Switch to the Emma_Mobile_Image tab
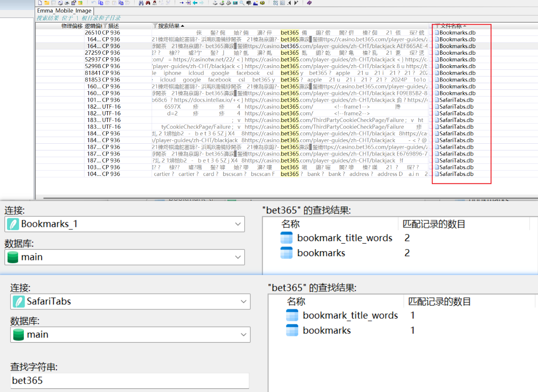Viewport: 538px width, 392px height. click(x=64, y=10)
